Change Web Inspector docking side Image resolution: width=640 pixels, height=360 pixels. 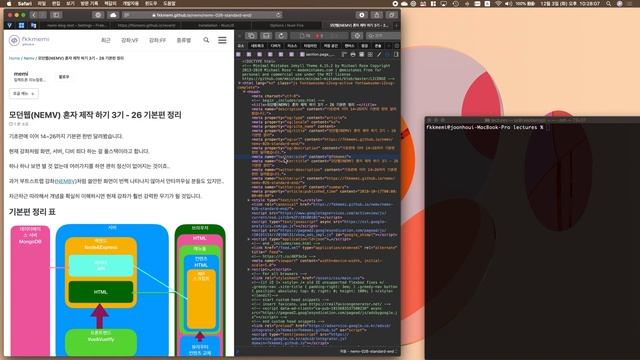(266, 36)
